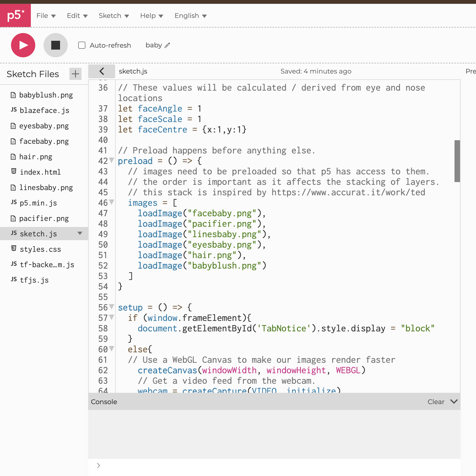The width and height of the screenshot is (476, 476).
Task: Click the p5* logo icon
Action: (x=15, y=15)
